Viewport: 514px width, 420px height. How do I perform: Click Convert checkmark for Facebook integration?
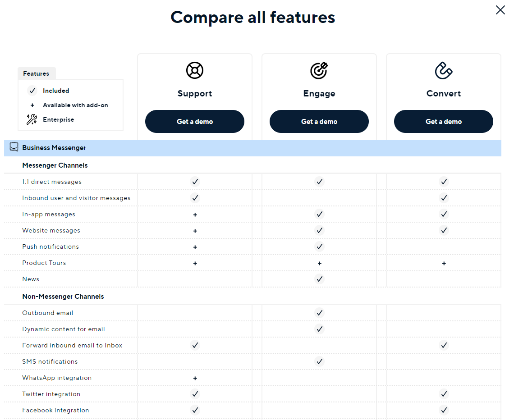444,410
